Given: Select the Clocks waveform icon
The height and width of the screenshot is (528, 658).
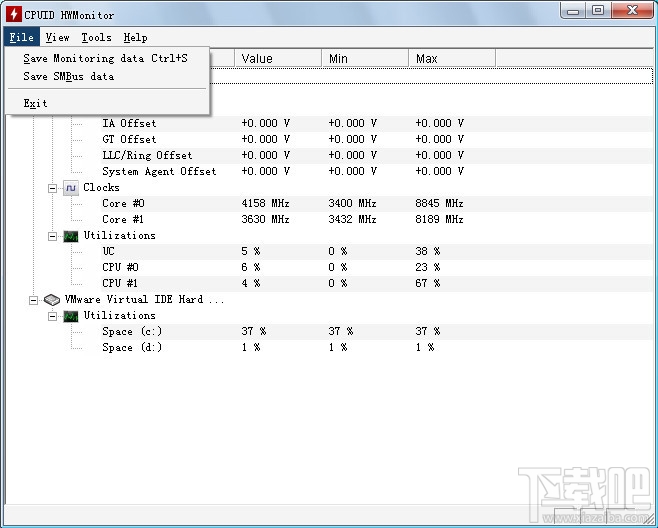Looking at the screenshot, I should tap(71, 188).
